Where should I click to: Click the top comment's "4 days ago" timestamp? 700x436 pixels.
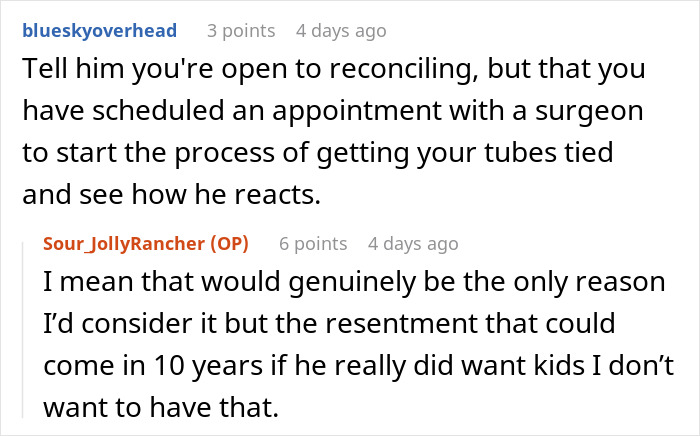(340, 31)
